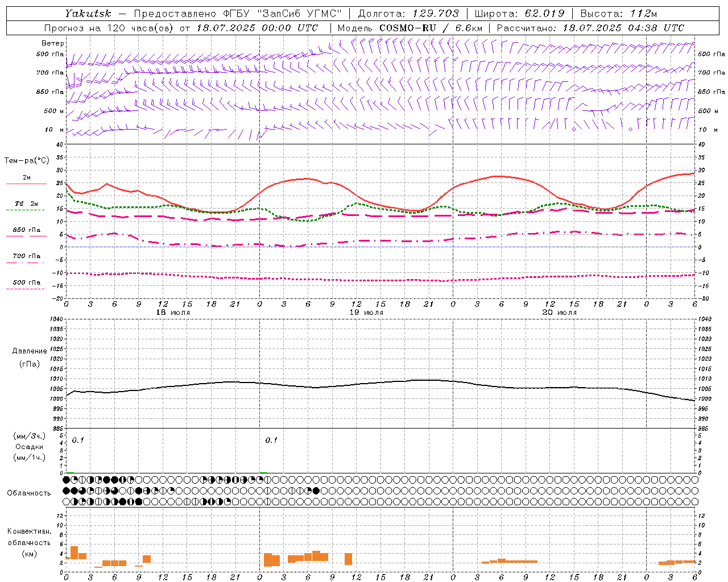Click the "Рассчитано: 18.07.2025 04:38 UTC" timestamp

click(x=590, y=28)
